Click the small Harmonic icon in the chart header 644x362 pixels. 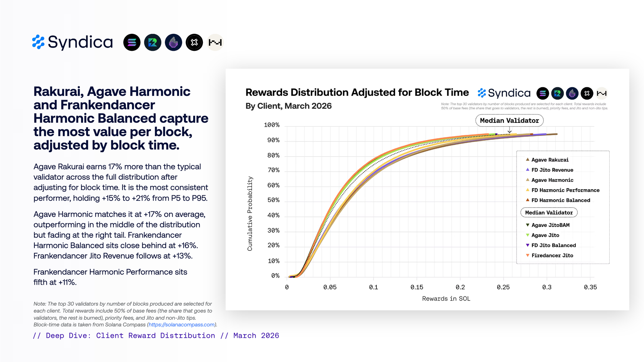[601, 93]
